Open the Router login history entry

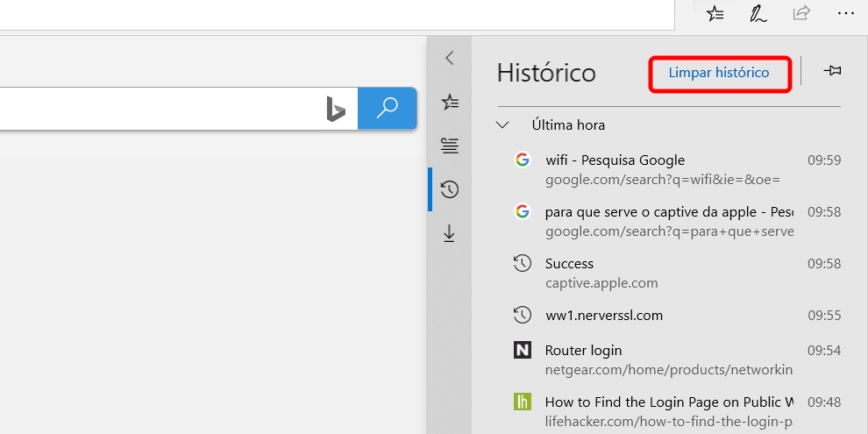click(x=677, y=359)
